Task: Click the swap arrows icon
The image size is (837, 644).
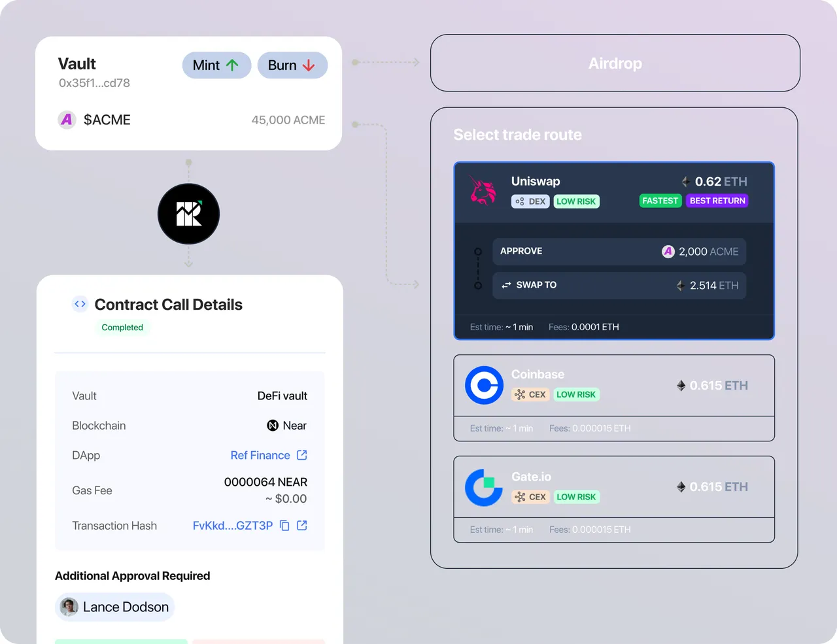Action: 506,286
